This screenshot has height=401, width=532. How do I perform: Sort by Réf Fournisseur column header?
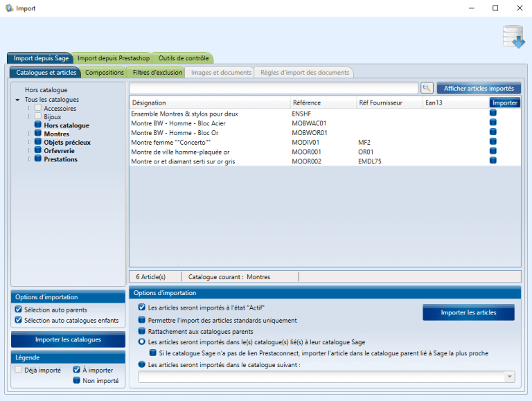[389, 103]
